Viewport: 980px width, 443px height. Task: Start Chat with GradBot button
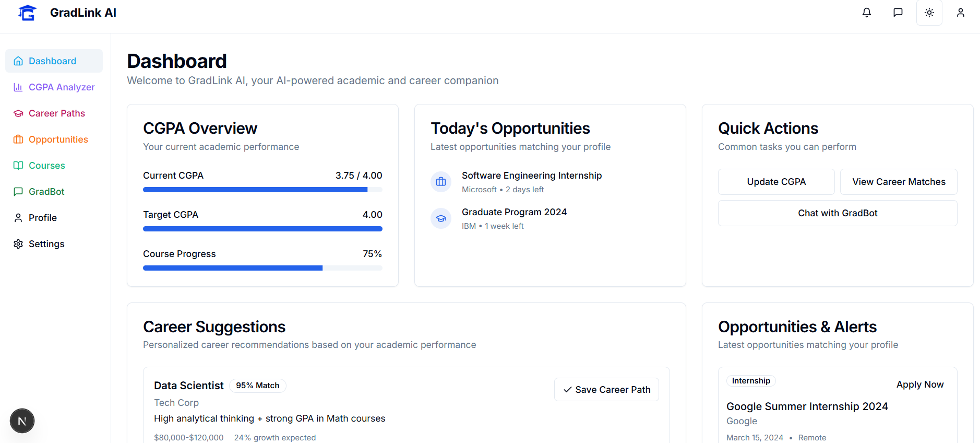tap(838, 213)
